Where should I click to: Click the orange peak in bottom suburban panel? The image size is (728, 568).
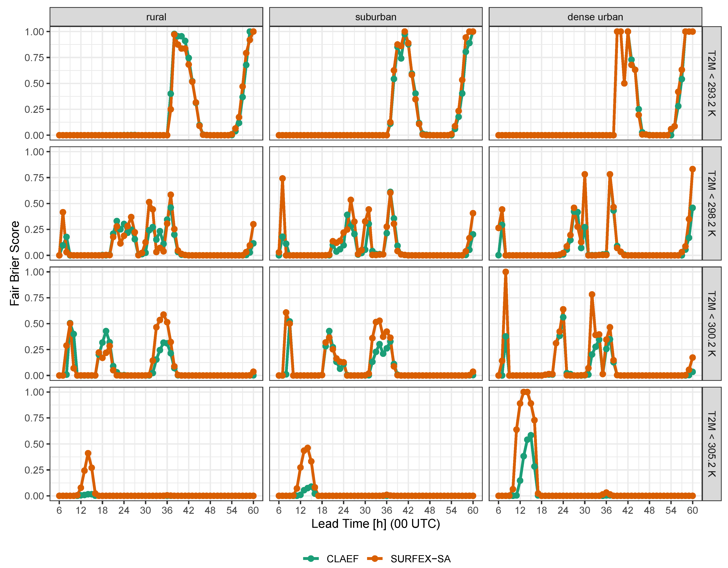pos(308,448)
